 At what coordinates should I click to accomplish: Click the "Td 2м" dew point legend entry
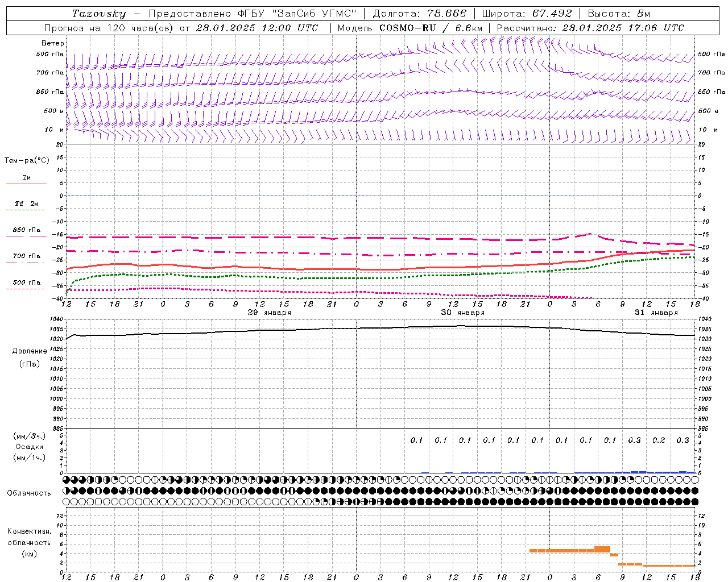pos(26,203)
